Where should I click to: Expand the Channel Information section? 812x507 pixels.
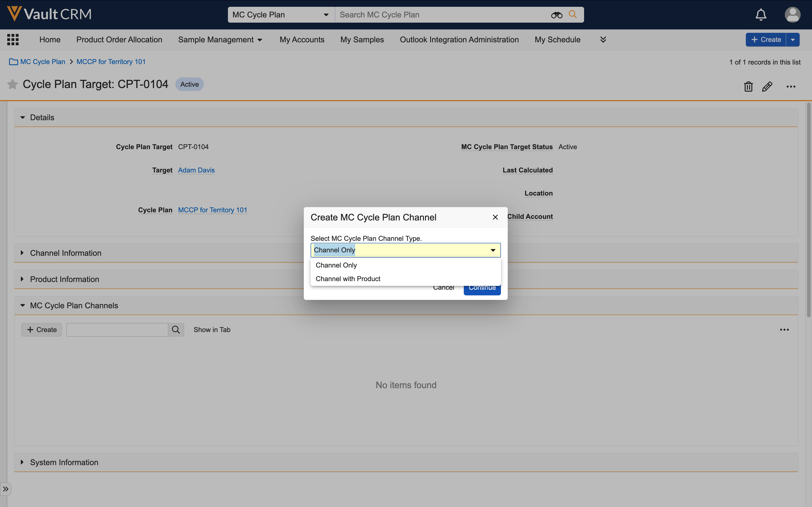pyautogui.click(x=65, y=253)
